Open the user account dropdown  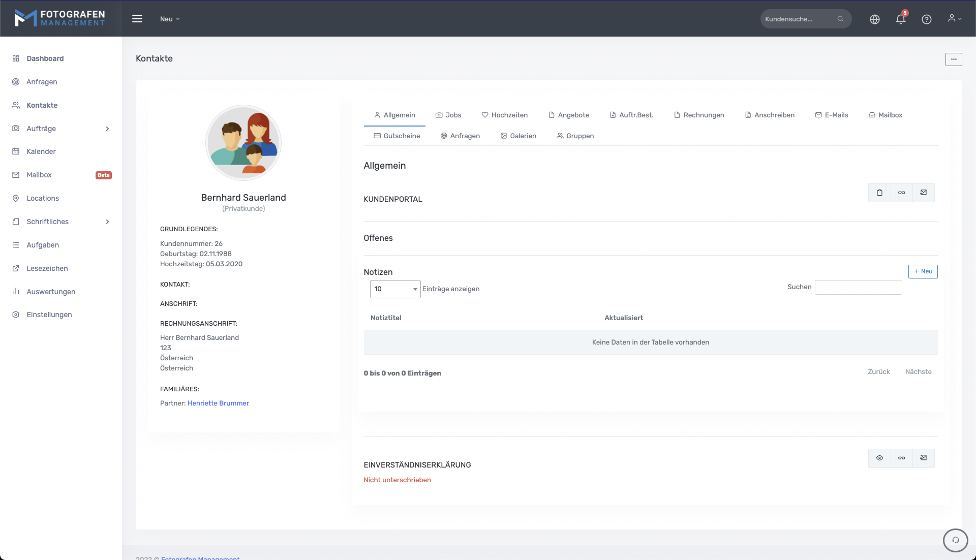954,19
